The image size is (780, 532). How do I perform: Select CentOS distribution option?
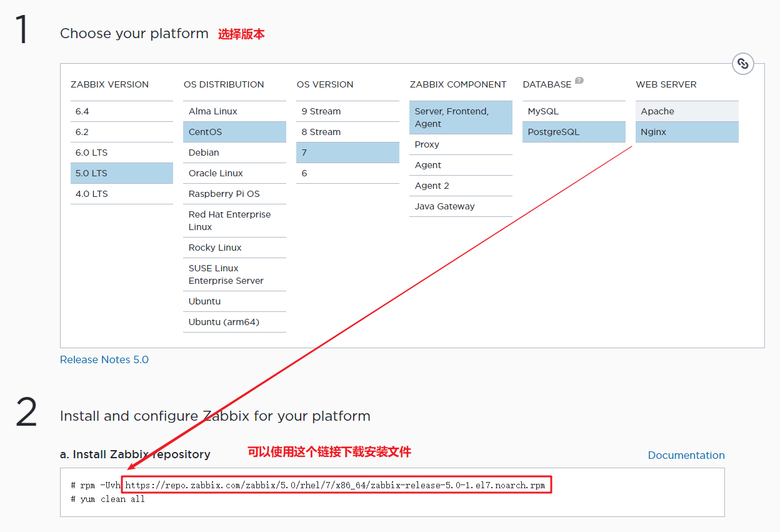click(x=235, y=132)
